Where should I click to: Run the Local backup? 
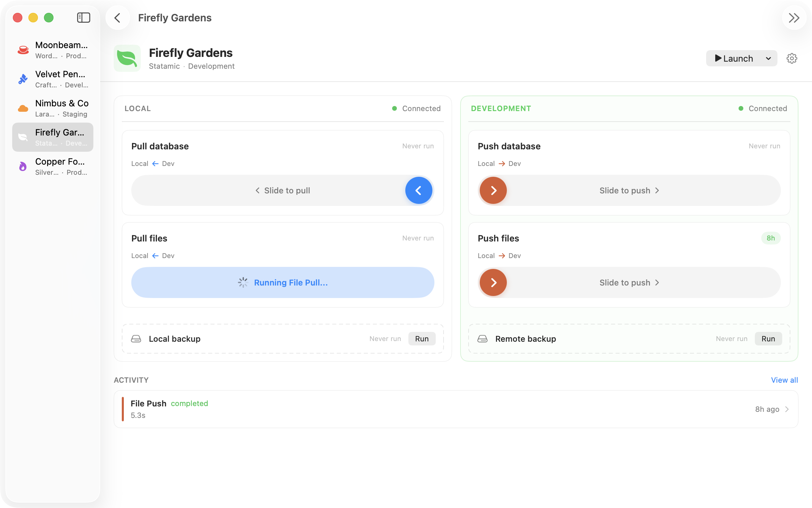pos(422,339)
